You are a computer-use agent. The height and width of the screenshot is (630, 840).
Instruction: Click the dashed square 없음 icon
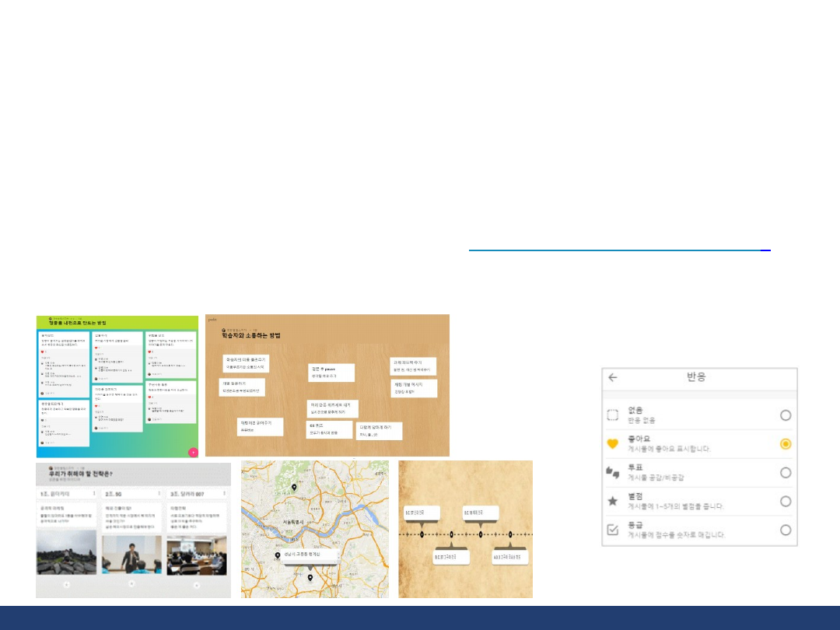pos(612,415)
